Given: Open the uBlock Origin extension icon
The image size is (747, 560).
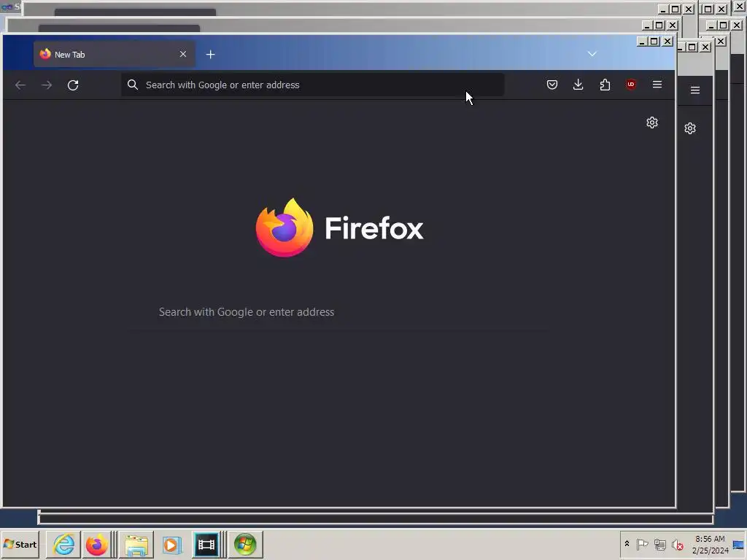Looking at the screenshot, I should 631,85.
